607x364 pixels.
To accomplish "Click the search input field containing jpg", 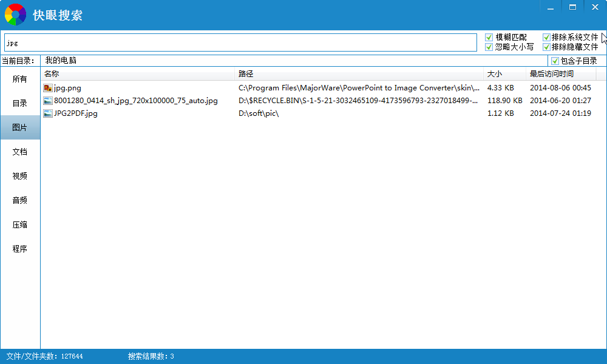I will (240, 42).
